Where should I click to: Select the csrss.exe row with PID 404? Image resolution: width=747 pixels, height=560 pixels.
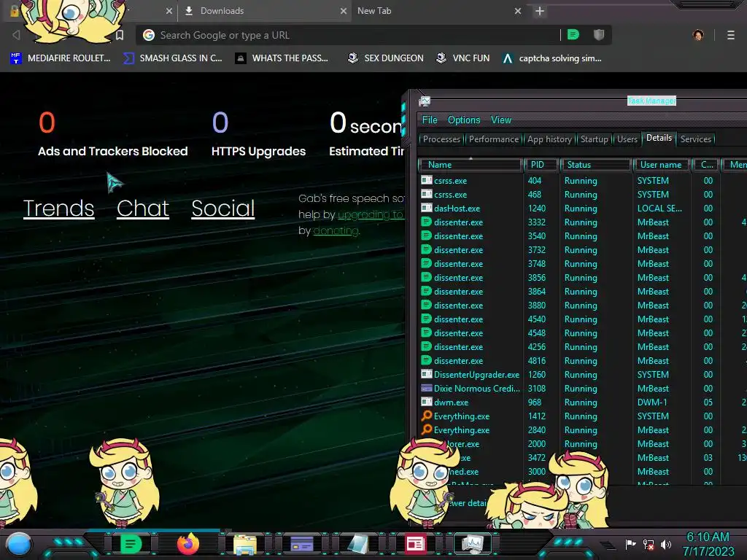coord(582,181)
